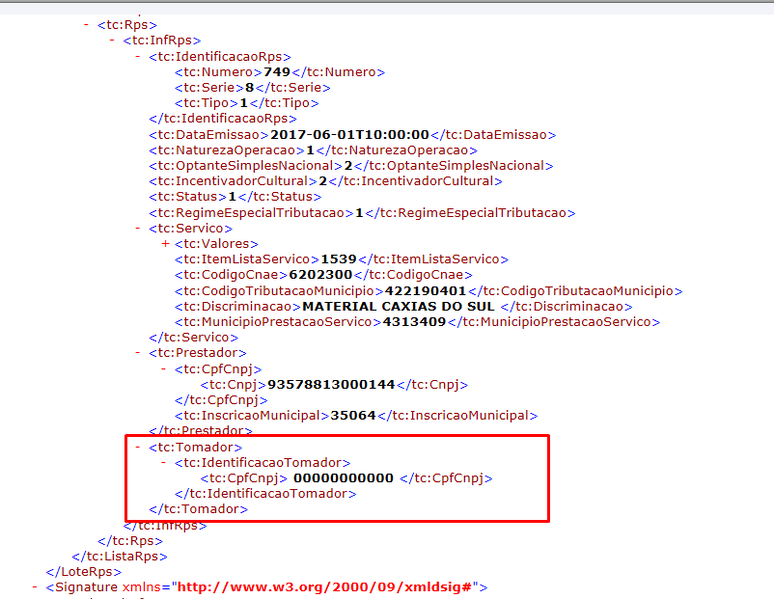
Task: Click the opening tc:InscricaoMunicipal tag
Action: point(252,415)
